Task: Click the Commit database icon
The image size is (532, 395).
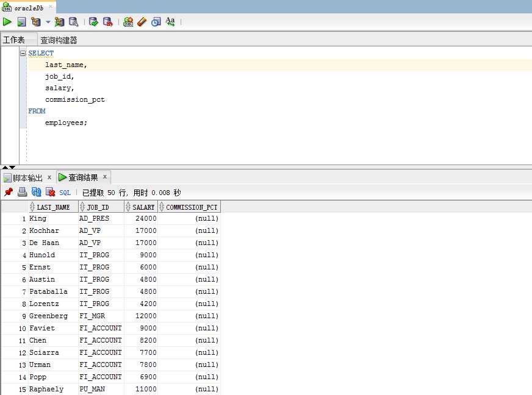Action: pyautogui.click(x=93, y=22)
